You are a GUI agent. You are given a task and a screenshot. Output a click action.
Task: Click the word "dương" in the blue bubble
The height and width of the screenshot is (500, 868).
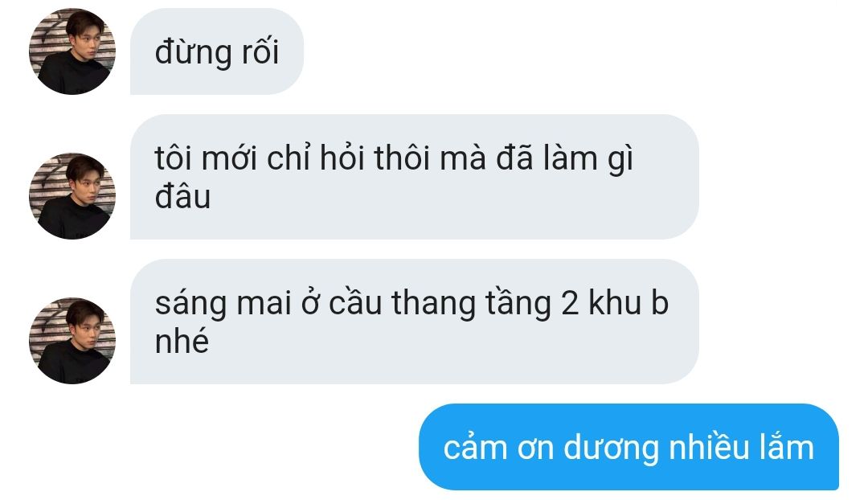(x=611, y=448)
